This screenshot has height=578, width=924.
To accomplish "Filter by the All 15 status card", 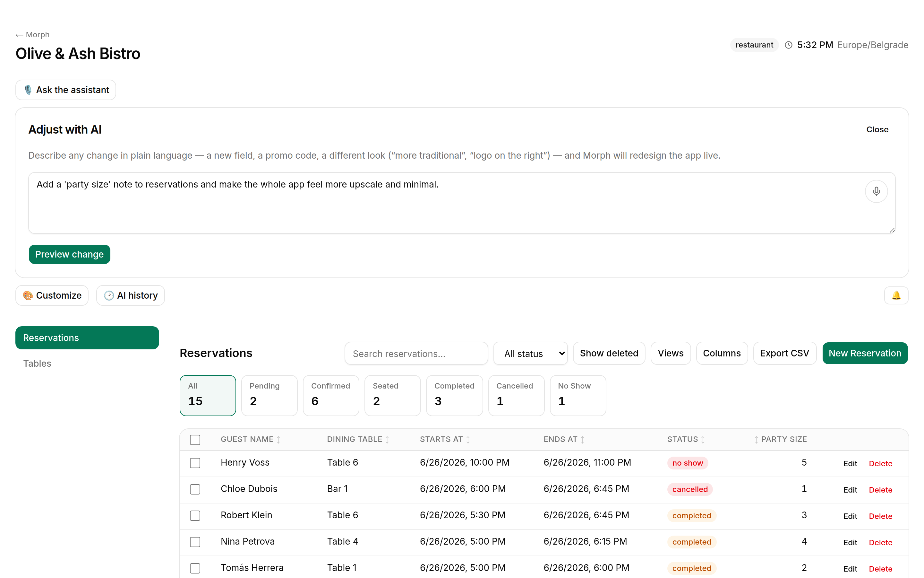I will 208,396.
